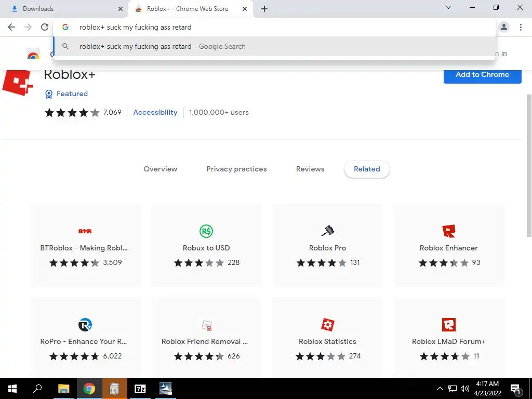Image resolution: width=532 pixels, height=399 pixels.
Task: Select the Related tab
Action: coord(367,169)
